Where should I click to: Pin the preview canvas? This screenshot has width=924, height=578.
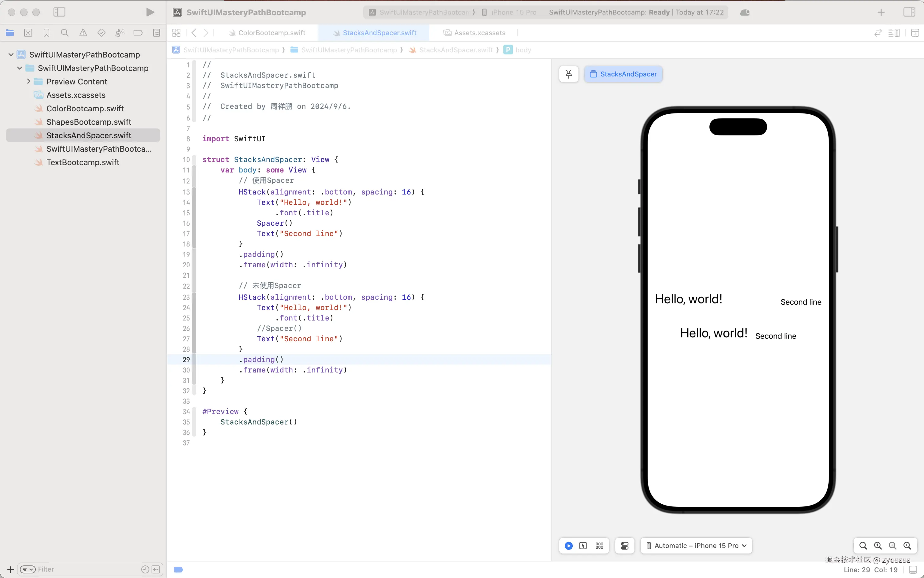[568, 74]
